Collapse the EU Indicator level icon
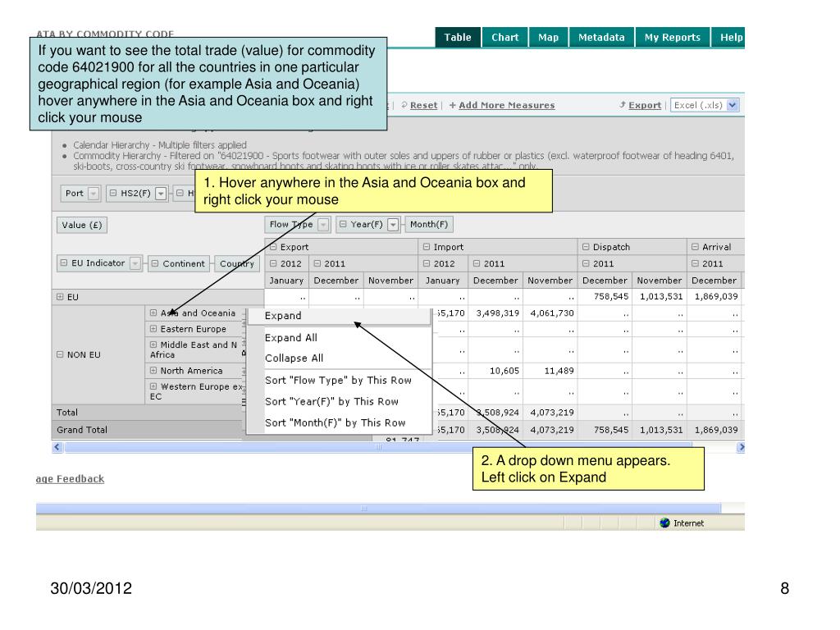 tap(64, 263)
